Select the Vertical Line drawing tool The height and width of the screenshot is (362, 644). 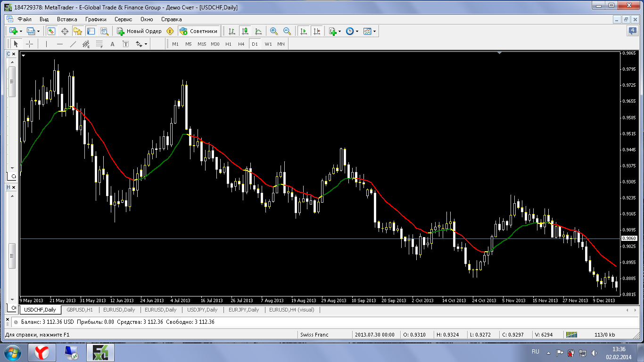(x=46, y=44)
